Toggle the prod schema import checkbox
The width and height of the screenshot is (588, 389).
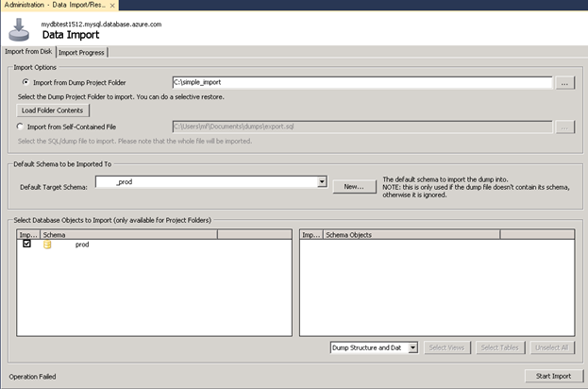(x=26, y=244)
